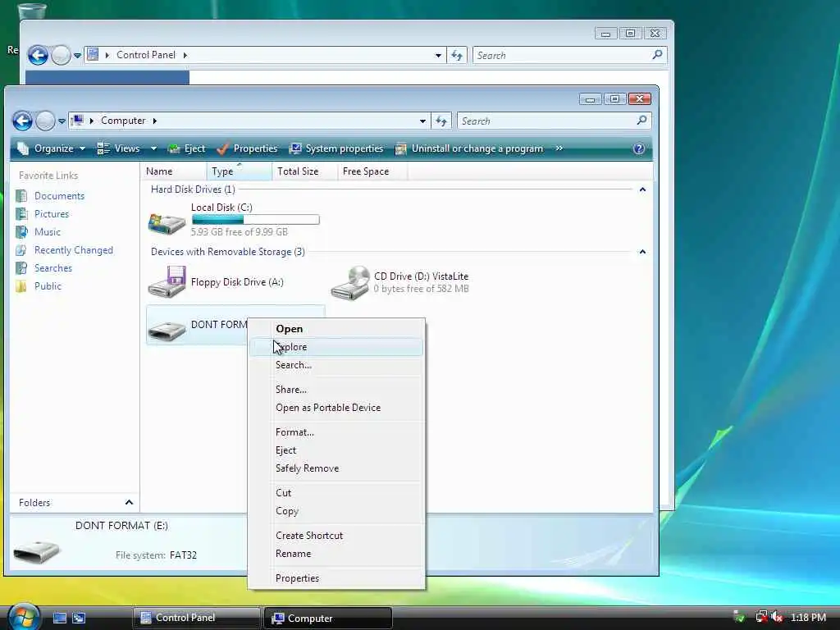Choose Open as Portable Device

336,408
